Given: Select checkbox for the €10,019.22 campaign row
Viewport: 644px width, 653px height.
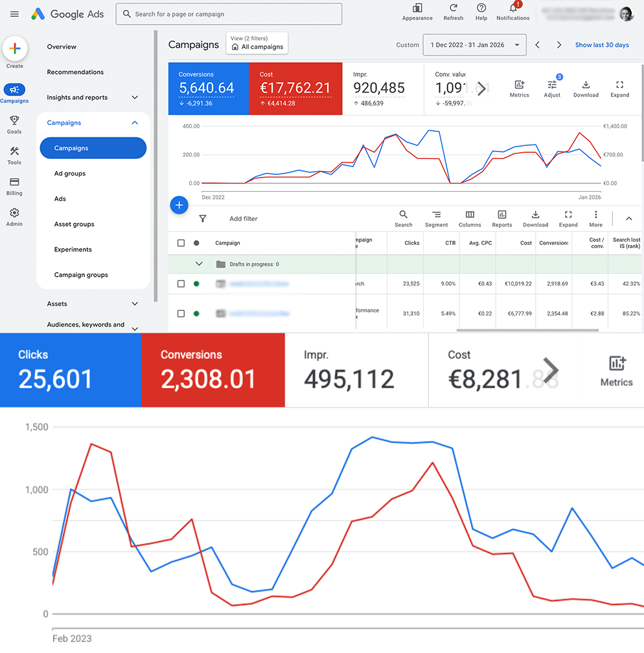Looking at the screenshot, I should coord(181,284).
